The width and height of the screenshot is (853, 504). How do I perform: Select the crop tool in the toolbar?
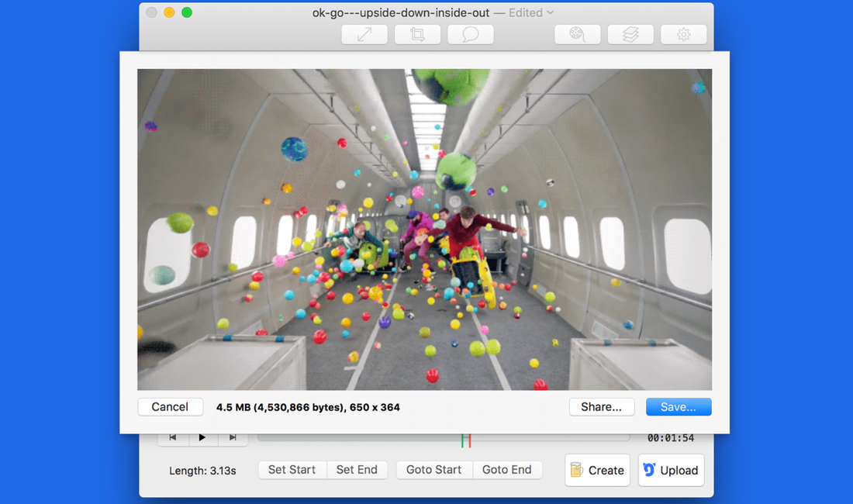tap(417, 34)
